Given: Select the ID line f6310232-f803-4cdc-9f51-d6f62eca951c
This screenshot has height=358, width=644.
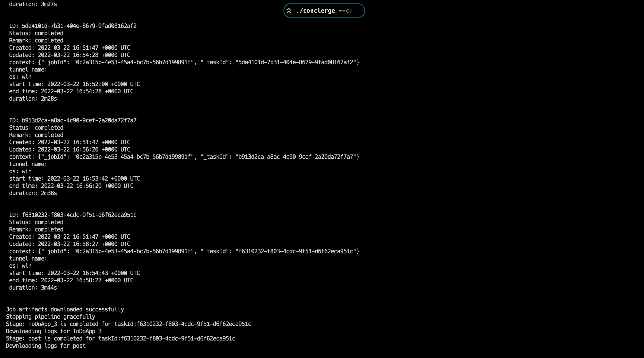Looking at the screenshot, I should pos(73,215).
